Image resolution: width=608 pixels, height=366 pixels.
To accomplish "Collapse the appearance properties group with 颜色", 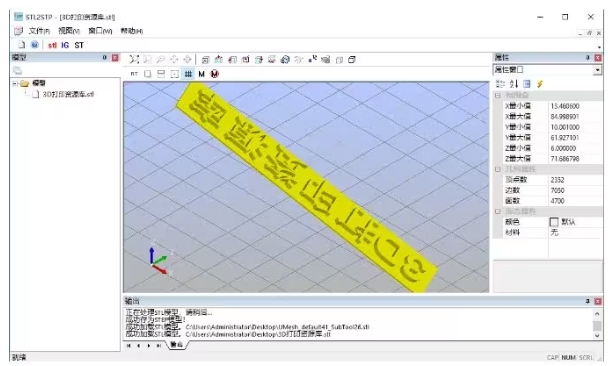I will pyautogui.click(x=498, y=212).
